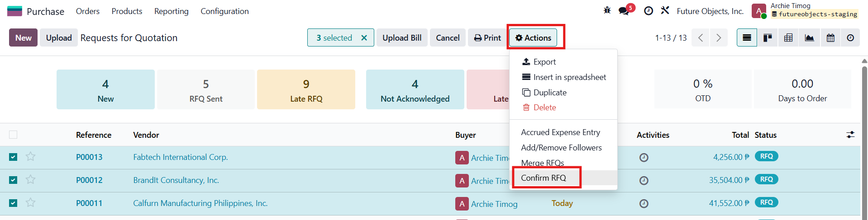Screen dimensions: 868x220
Task: Switch to calendar view
Action: click(x=830, y=38)
